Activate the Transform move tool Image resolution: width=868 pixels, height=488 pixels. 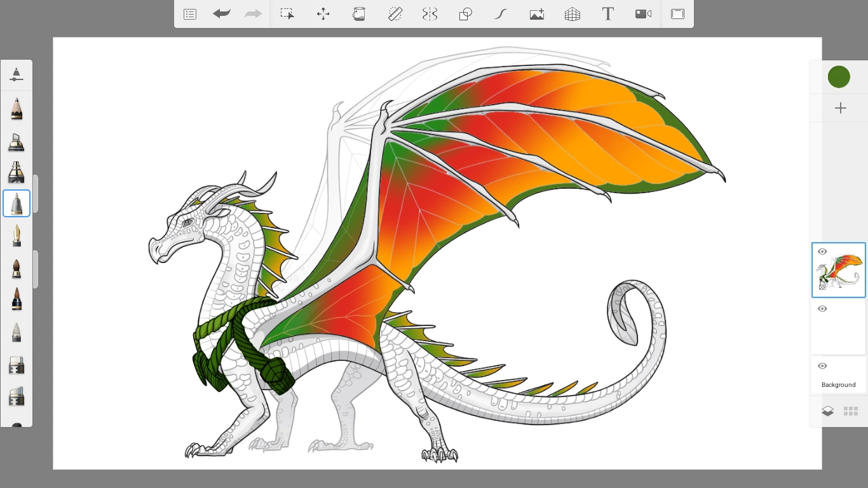323,14
